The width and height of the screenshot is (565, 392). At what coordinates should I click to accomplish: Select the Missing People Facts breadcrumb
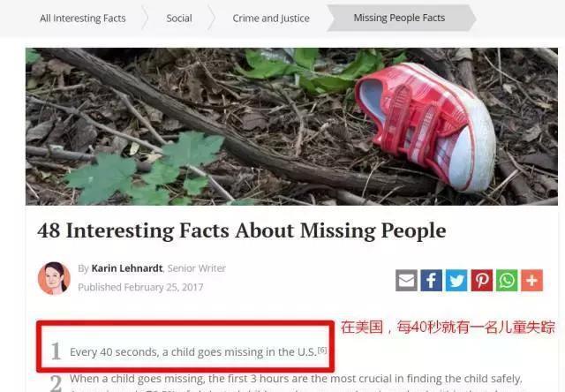[x=399, y=18]
